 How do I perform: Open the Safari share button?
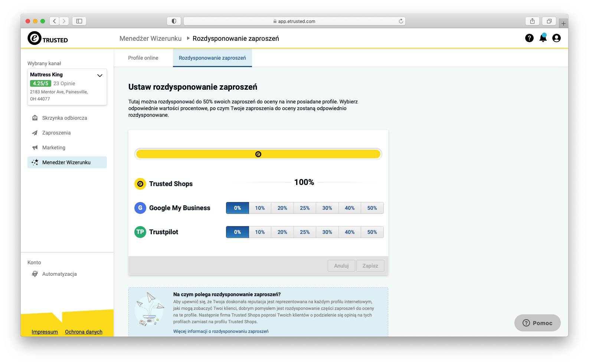click(x=532, y=21)
